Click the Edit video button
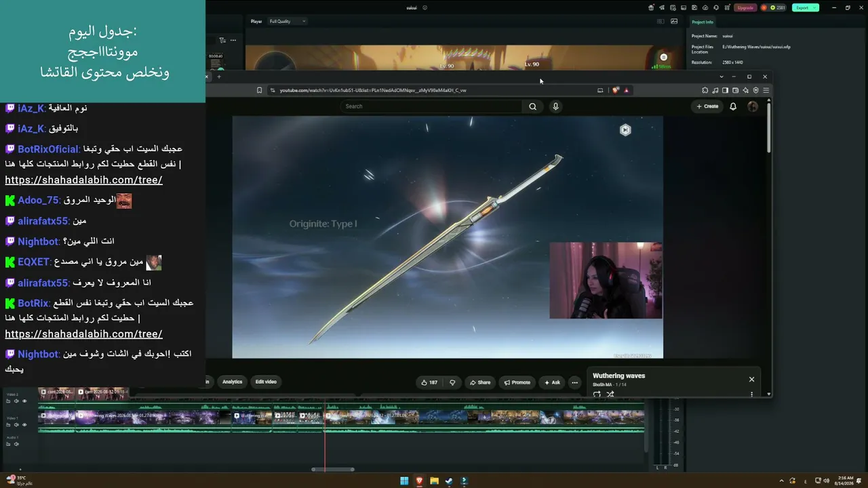The image size is (868, 488). pos(266,382)
